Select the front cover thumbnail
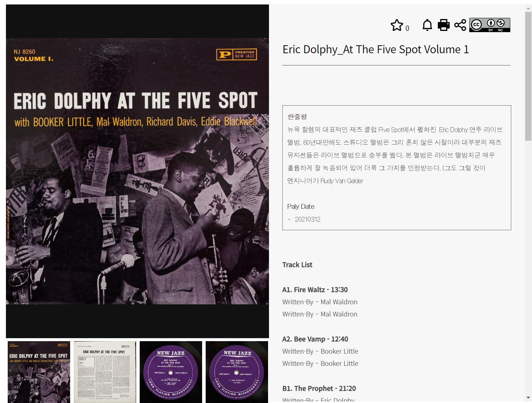This screenshot has height=403, width=532. (39, 372)
